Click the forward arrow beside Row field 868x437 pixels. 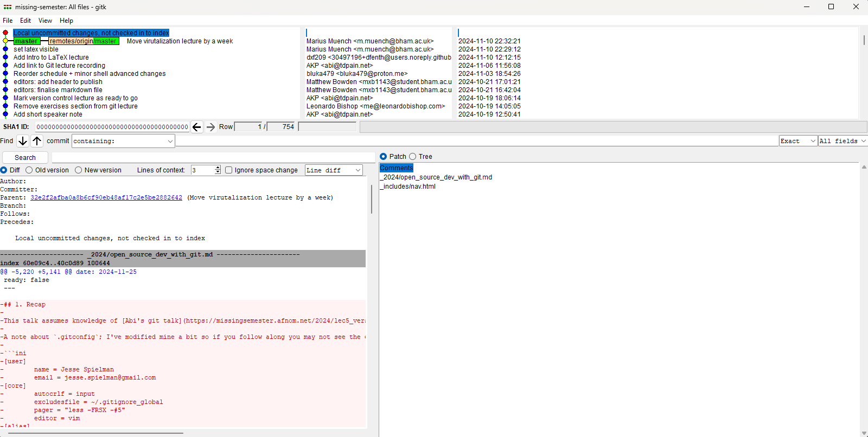(x=210, y=127)
